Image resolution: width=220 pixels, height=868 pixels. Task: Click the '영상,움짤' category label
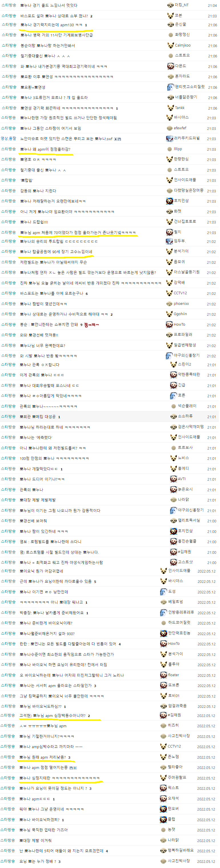tap(9, 138)
